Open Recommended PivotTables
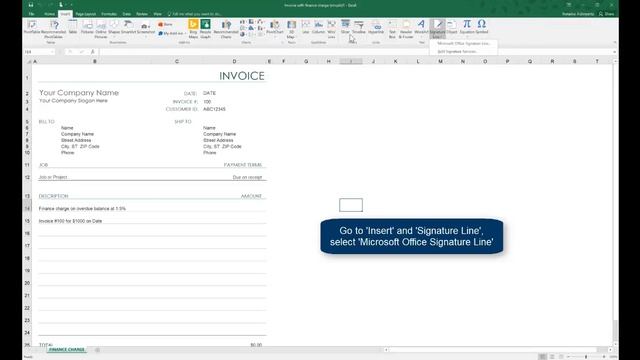The image size is (640, 360). click(53, 29)
